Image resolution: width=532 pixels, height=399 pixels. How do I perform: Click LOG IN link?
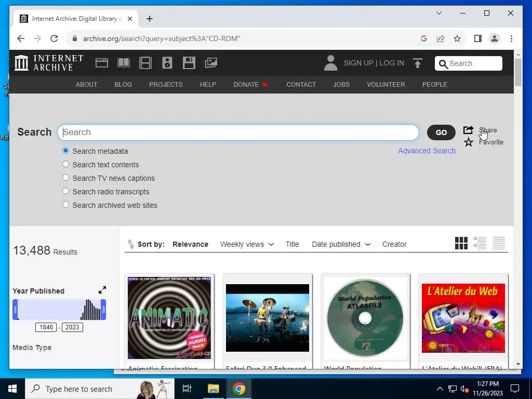pos(392,63)
